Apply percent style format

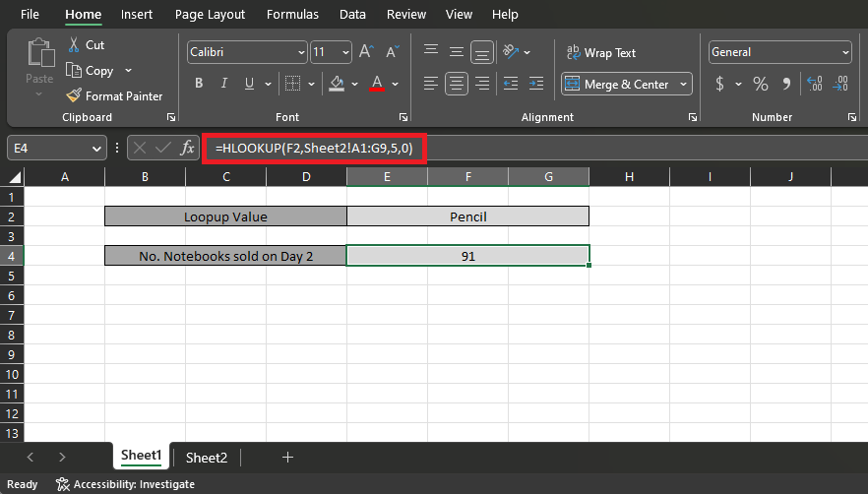[761, 84]
